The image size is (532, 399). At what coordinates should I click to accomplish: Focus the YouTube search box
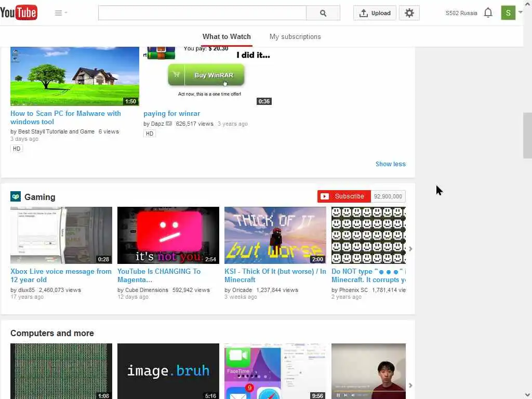(202, 13)
